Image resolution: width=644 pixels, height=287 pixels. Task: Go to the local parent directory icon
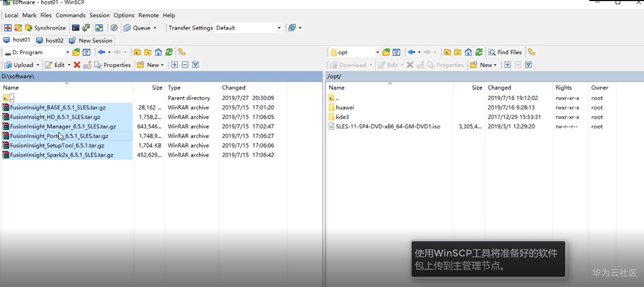[x=137, y=52]
